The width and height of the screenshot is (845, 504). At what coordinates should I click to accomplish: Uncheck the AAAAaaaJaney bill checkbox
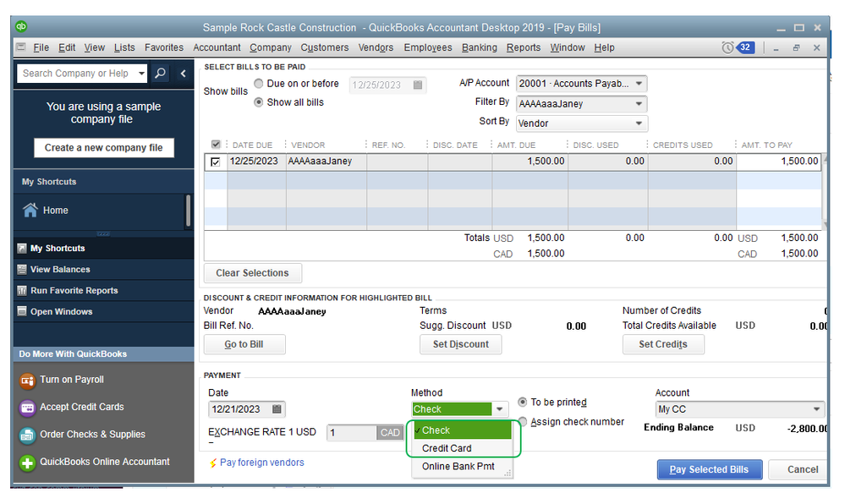(216, 162)
